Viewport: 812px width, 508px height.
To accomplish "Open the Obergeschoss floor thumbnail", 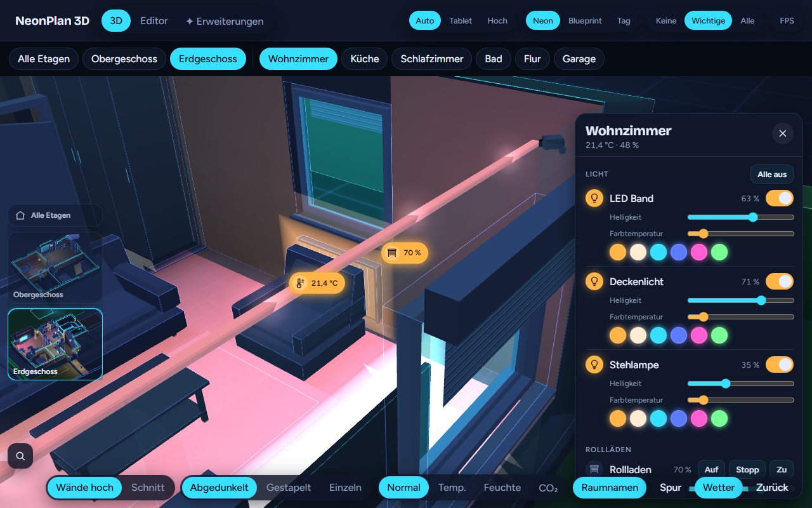I will pyautogui.click(x=55, y=267).
